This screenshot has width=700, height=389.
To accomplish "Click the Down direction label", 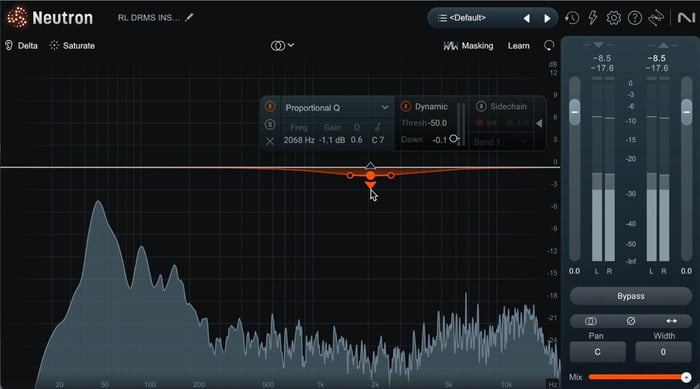I will pos(412,140).
